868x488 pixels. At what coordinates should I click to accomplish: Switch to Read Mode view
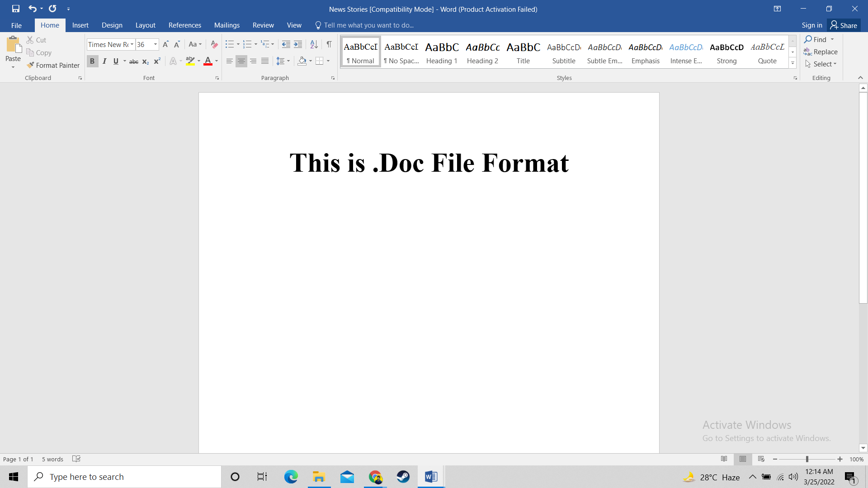(724, 459)
